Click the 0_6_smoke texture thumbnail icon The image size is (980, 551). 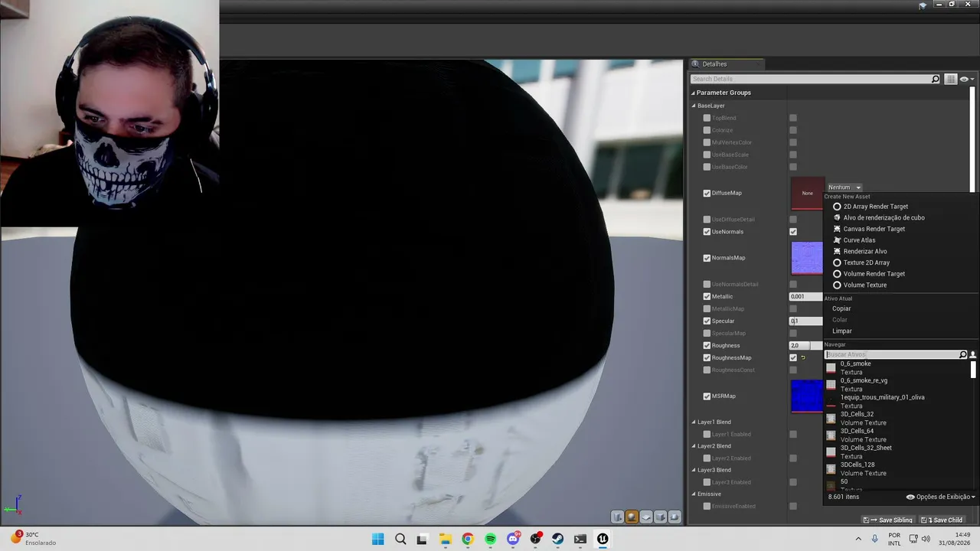[831, 368]
